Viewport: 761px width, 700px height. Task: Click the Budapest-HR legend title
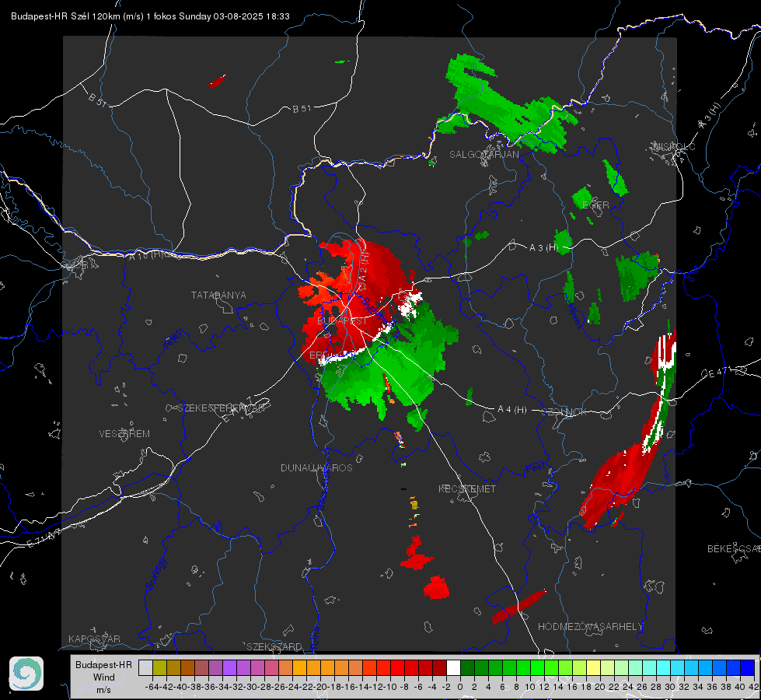[103, 664]
